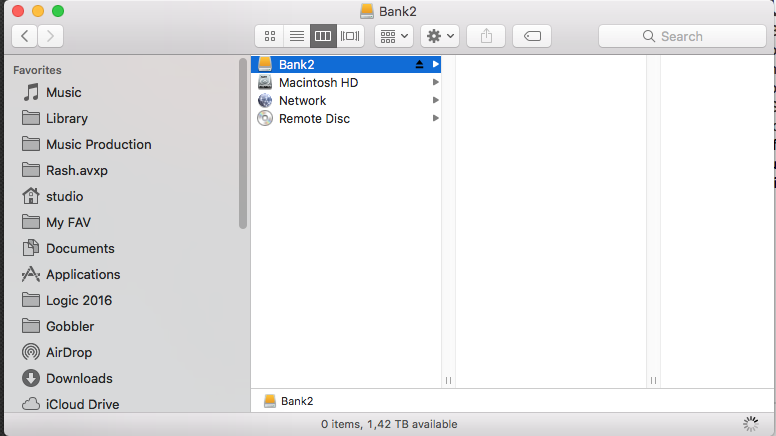Eject the Bank2 drive
Viewport: 776px width, 436px height.
point(419,64)
